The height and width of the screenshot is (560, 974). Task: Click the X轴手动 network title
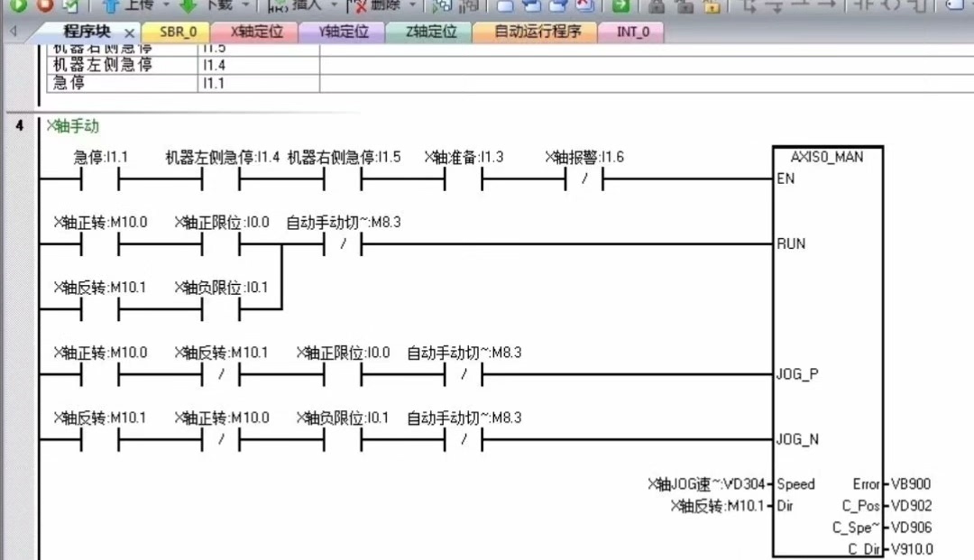pos(73,126)
